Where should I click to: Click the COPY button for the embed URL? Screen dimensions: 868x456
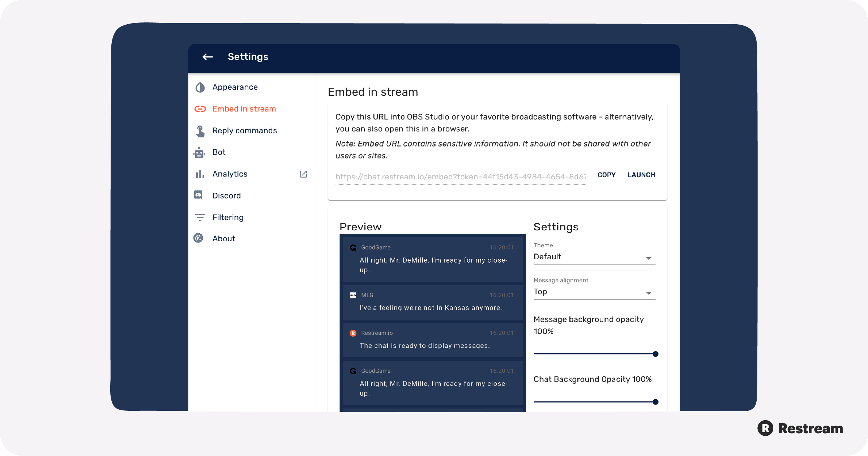pyautogui.click(x=606, y=175)
